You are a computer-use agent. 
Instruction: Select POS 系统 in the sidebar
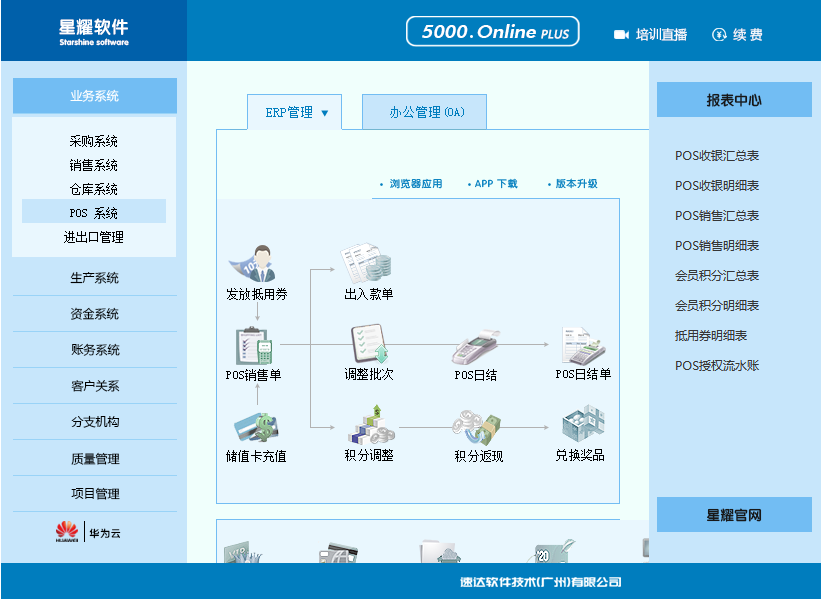[x=94, y=211]
